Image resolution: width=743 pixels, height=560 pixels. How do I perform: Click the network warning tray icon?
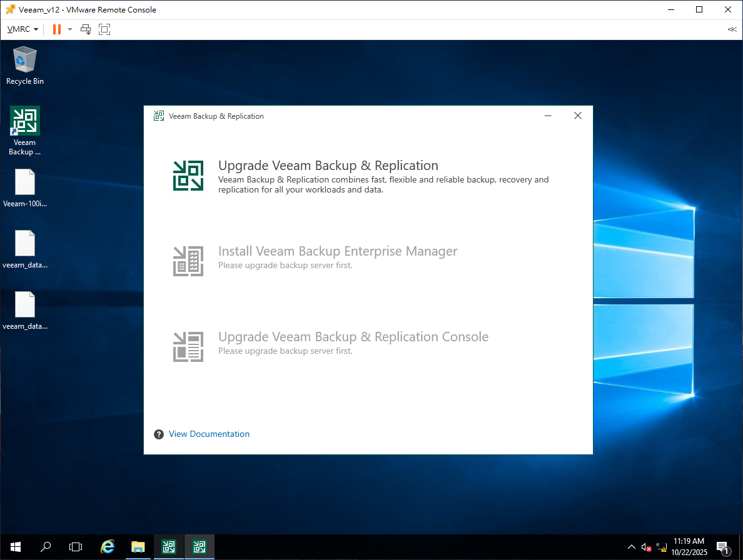[x=662, y=547]
